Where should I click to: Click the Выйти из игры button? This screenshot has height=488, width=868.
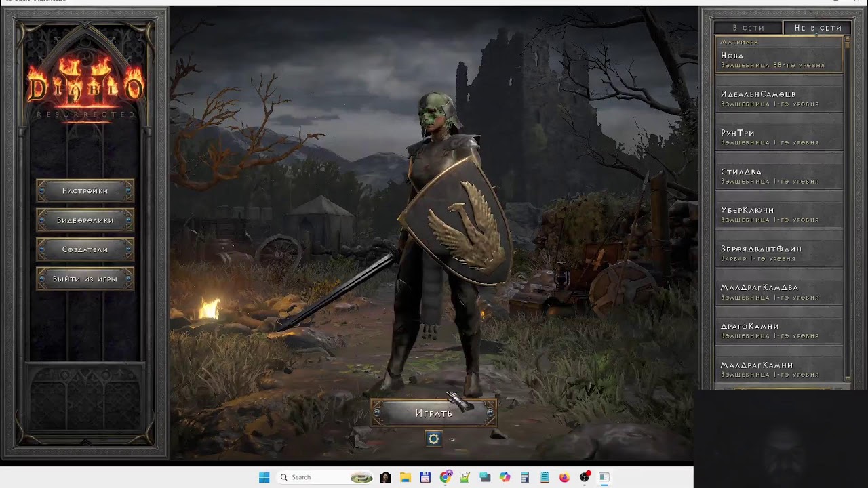point(85,279)
